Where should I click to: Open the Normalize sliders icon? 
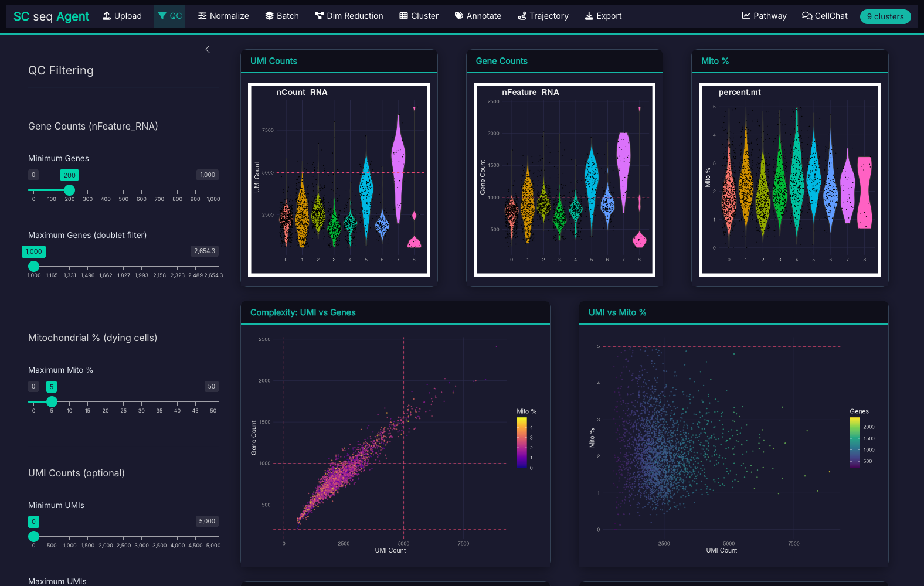202,16
